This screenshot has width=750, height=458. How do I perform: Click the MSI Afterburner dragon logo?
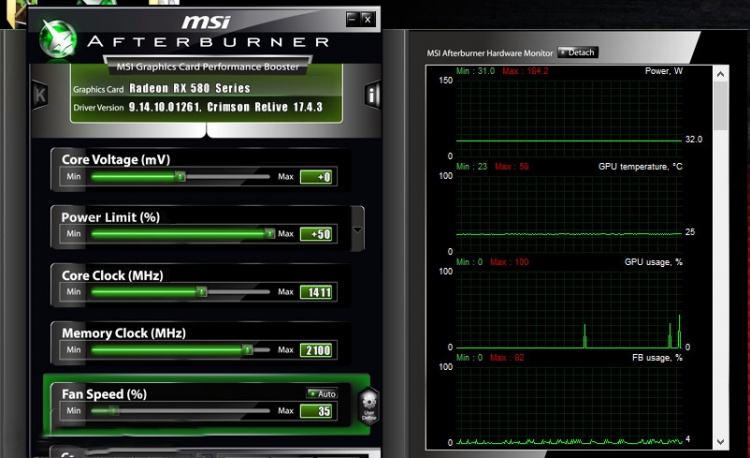pyautogui.click(x=57, y=39)
